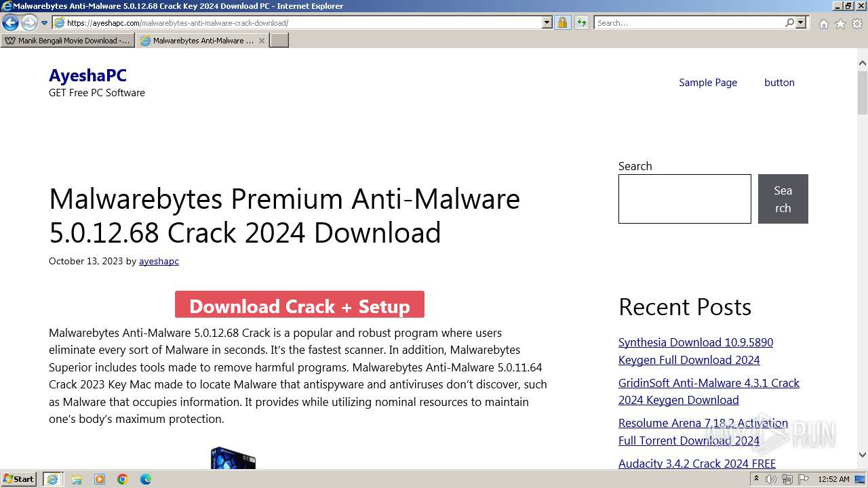The height and width of the screenshot is (488, 868).
Task: Click the article heading Malwarebytes Premium Anti-Malware
Action: point(284,216)
